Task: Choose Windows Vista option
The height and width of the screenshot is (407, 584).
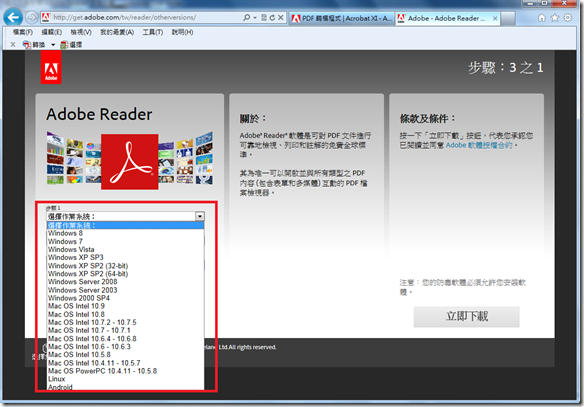Action: point(126,249)
